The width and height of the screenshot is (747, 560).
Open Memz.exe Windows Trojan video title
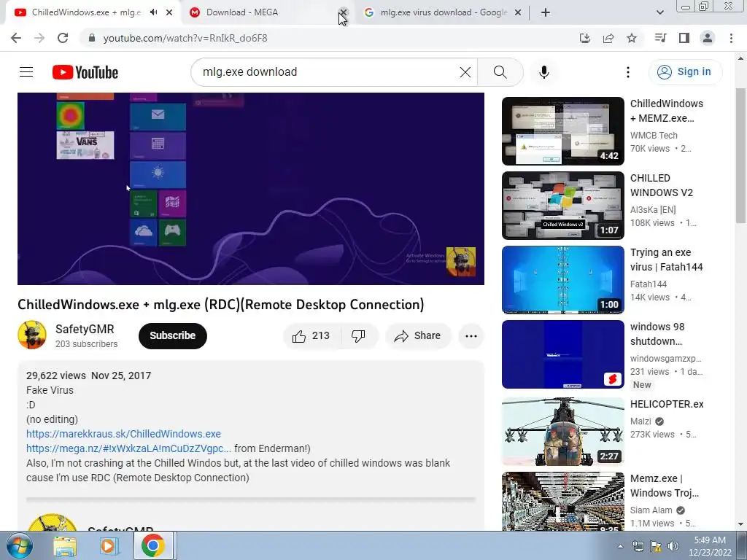[664, 485]
